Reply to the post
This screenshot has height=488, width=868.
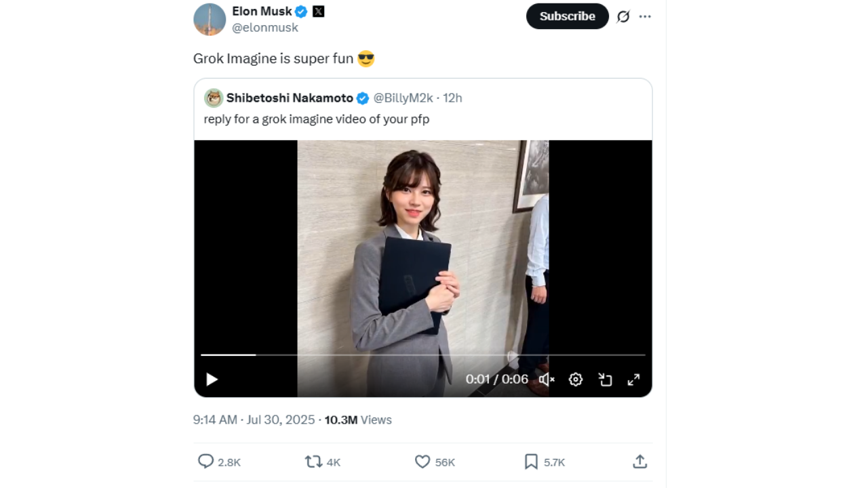[x=205, y=462]
